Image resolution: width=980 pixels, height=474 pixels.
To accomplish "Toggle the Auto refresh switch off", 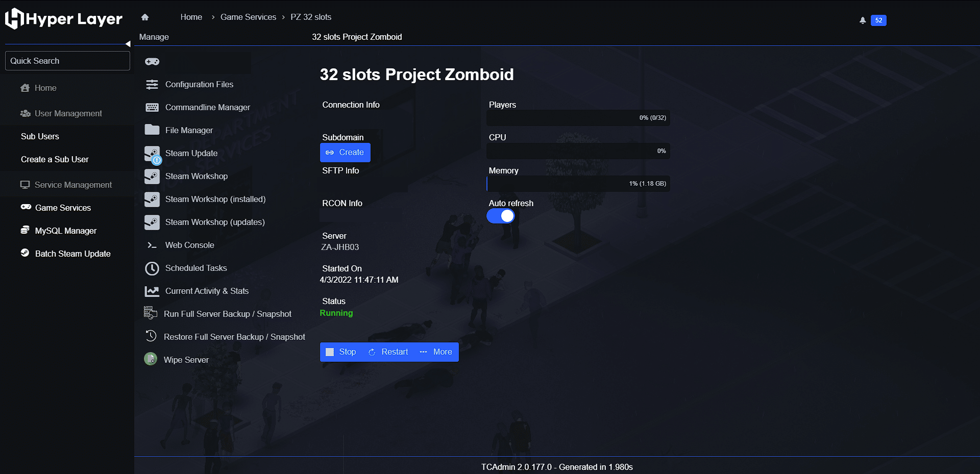I will coord(501,216).
